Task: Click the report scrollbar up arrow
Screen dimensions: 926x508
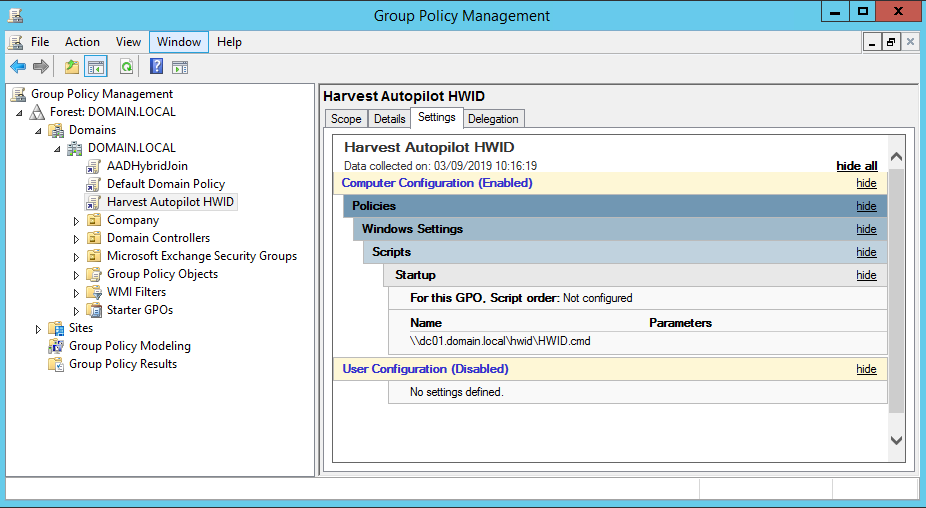Action: pos(896,157)
